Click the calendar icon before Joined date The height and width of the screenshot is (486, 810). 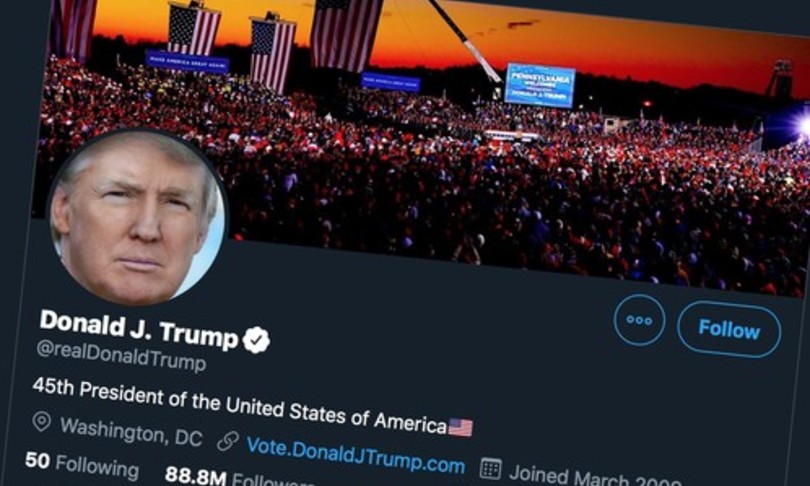coord(490,468)
